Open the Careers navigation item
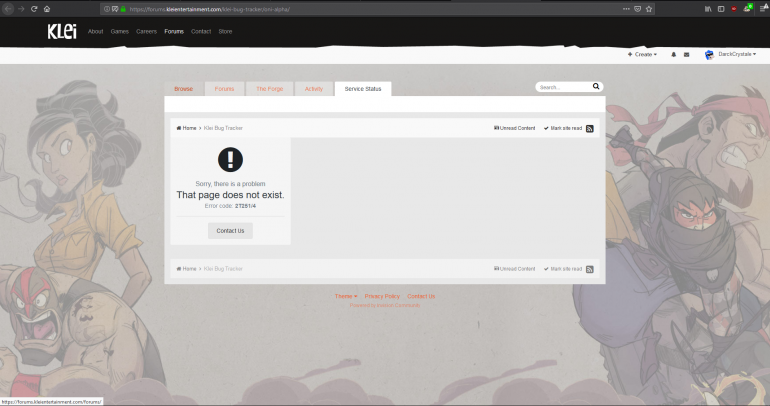This screenshot has width=770, height=406. pyautogui.click(x=146, y=31)
